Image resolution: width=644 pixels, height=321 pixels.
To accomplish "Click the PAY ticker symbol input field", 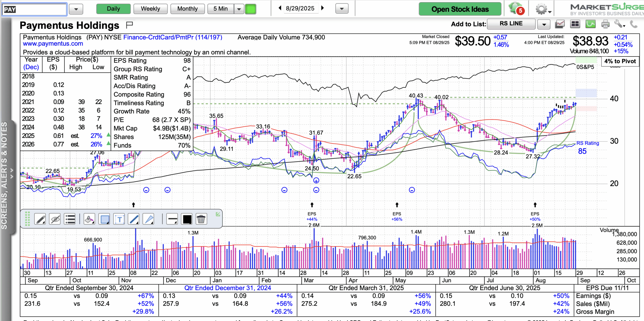I will point(34,10).
